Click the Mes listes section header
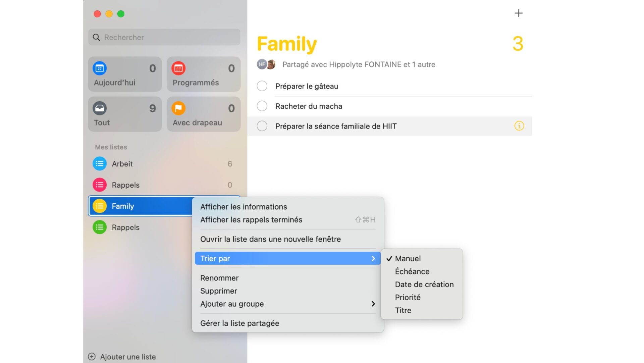 click(111, 147)
